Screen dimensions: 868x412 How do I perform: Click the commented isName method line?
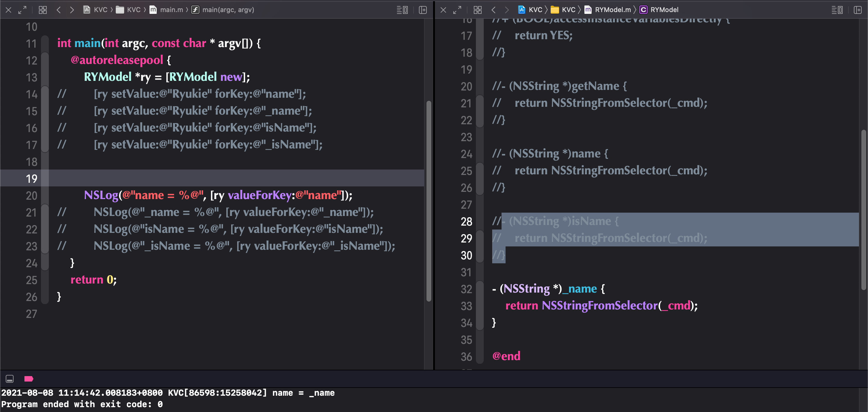[555, 221]
